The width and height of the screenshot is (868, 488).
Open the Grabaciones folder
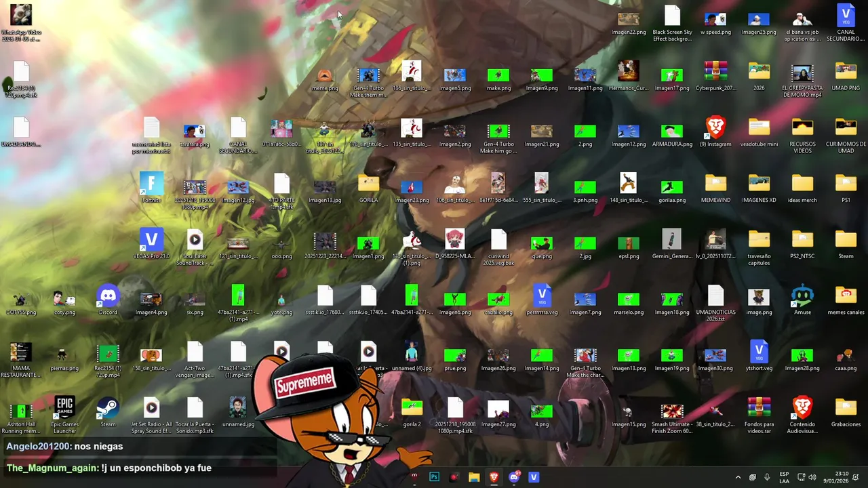click(846, 412)
